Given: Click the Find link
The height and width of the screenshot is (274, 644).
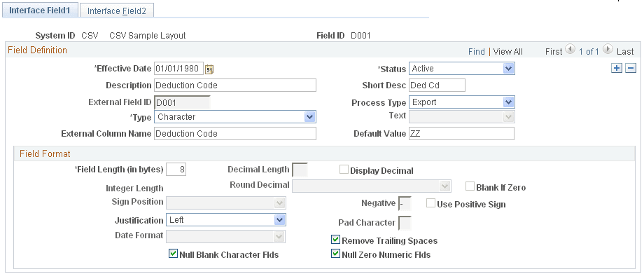Looking at the screenshot, I should coord(477,51).
